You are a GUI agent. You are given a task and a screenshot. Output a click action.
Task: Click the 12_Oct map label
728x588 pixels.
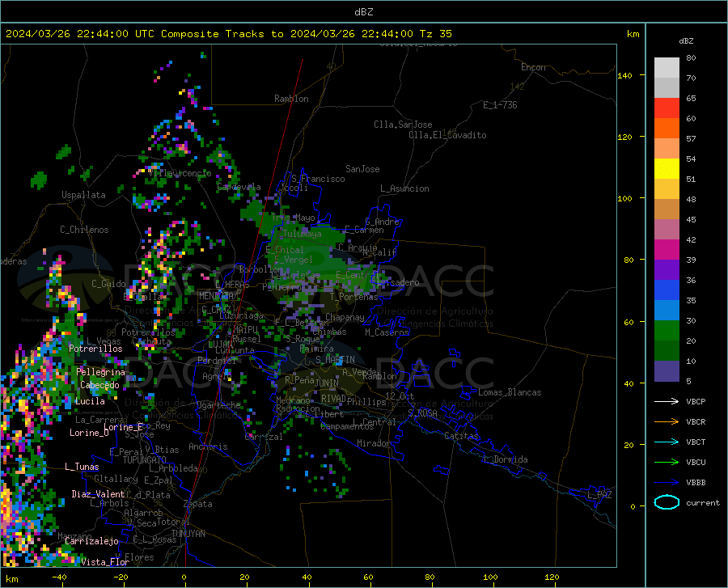point(400,396)
